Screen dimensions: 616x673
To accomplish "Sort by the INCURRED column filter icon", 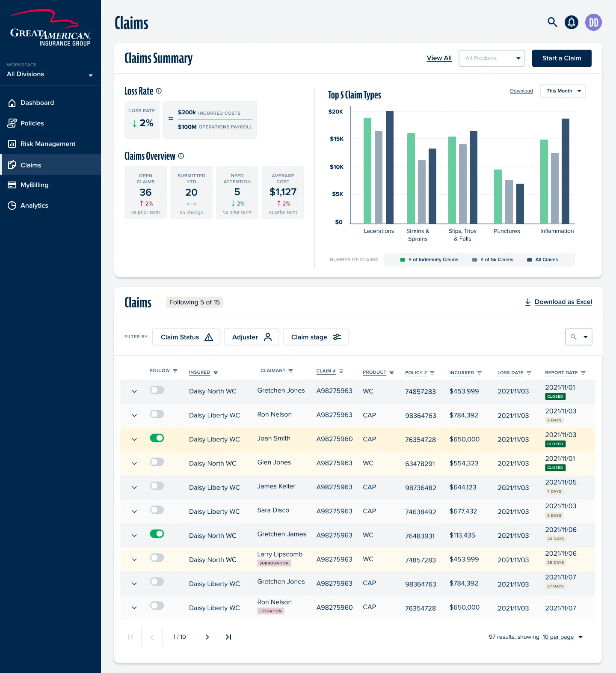I will (480, 373).
